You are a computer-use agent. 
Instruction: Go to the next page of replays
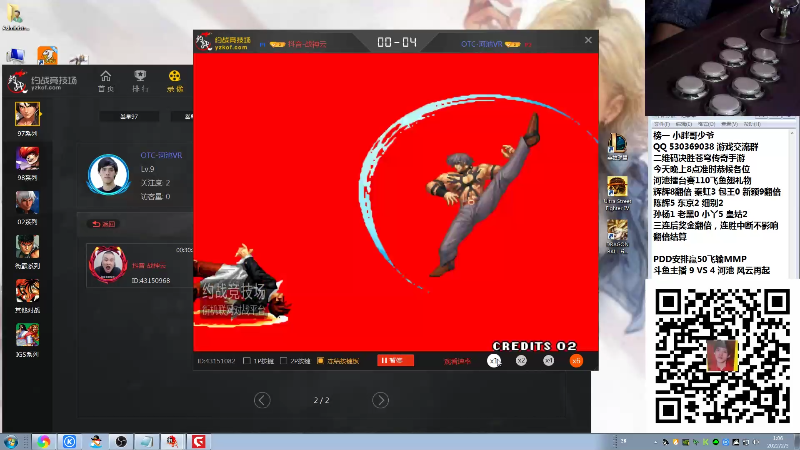tap(380, 400)
